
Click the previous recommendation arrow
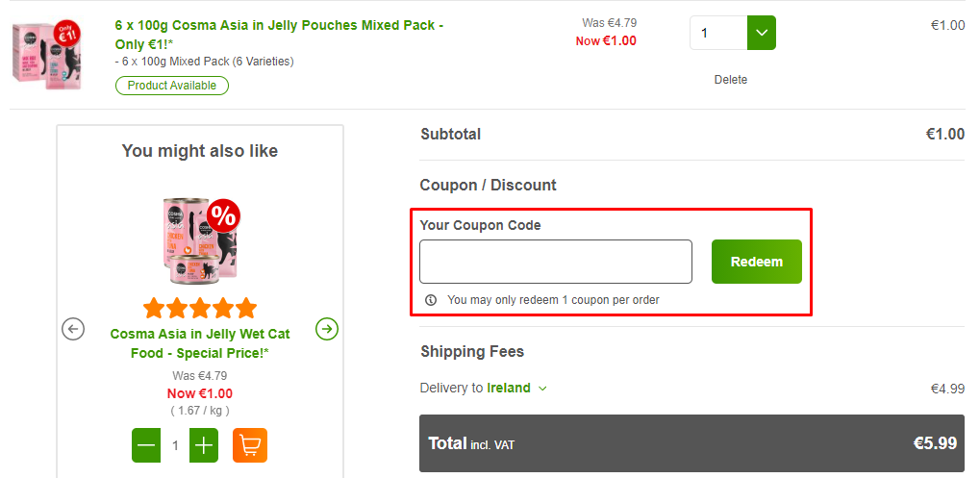pos(73,329)
